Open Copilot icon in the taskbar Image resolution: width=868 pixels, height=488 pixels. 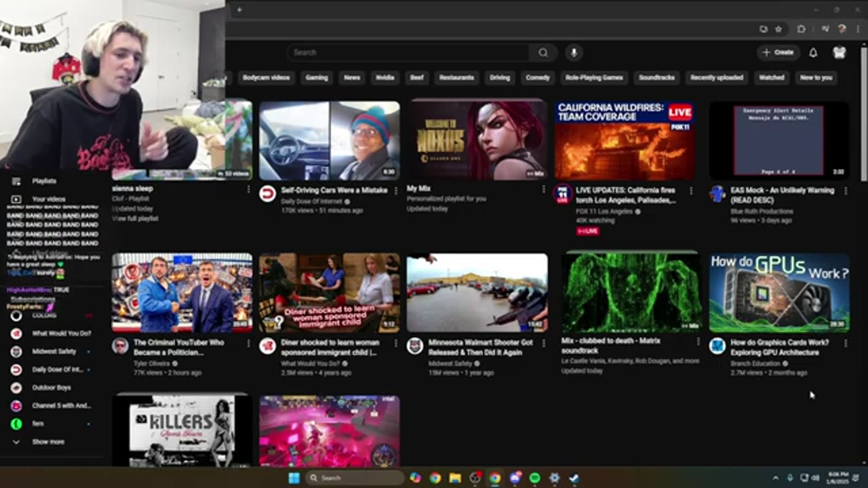(415, 478)
